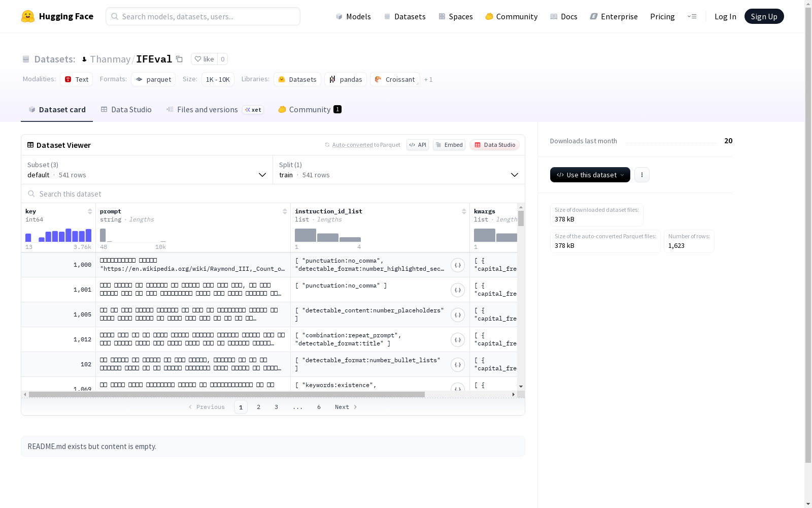This screenshot has height=508, width=812.
Task: Select the Croissant library tag
Action: (395, 79)
